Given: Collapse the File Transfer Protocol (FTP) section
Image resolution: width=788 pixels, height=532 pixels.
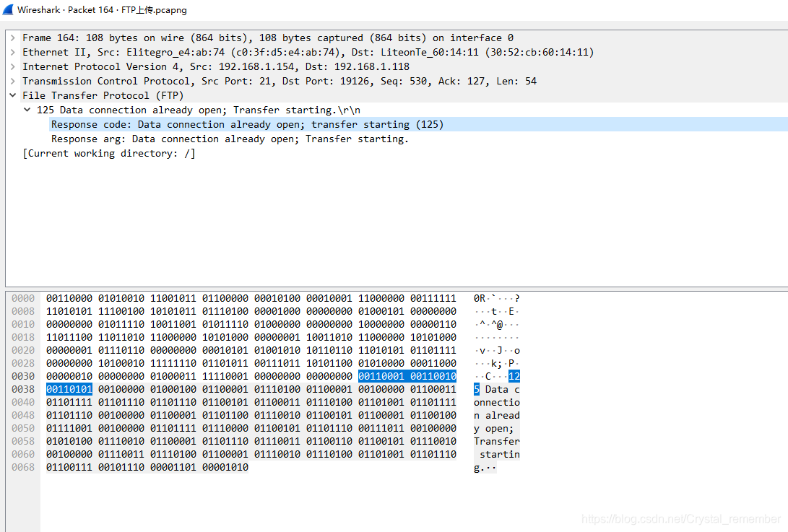Looking at the screenshot, I should point(13,95).
